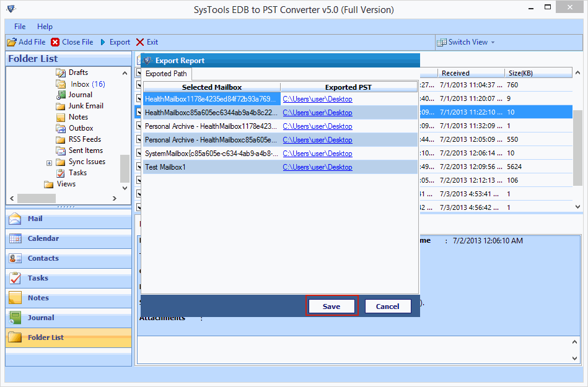Open the Mail pane envelope icon
The width and height of the screenshot is (588, 387).
tap(15, 219)
